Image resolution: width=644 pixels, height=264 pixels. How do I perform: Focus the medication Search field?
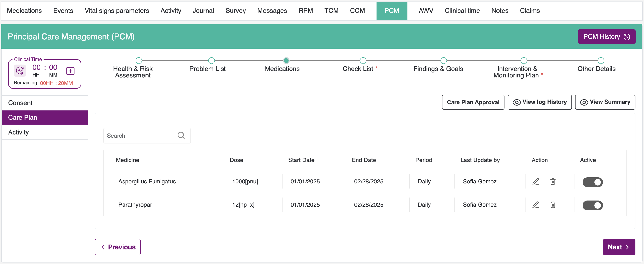tap(140, 136)
